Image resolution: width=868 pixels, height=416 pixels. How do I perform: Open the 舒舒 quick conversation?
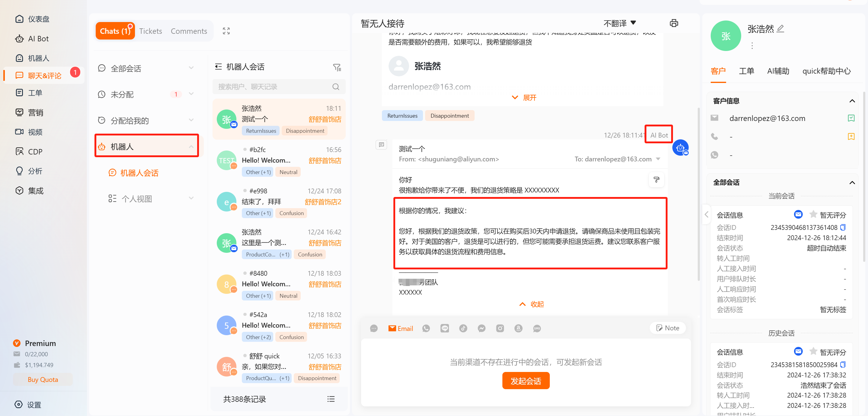click(279, 367)
